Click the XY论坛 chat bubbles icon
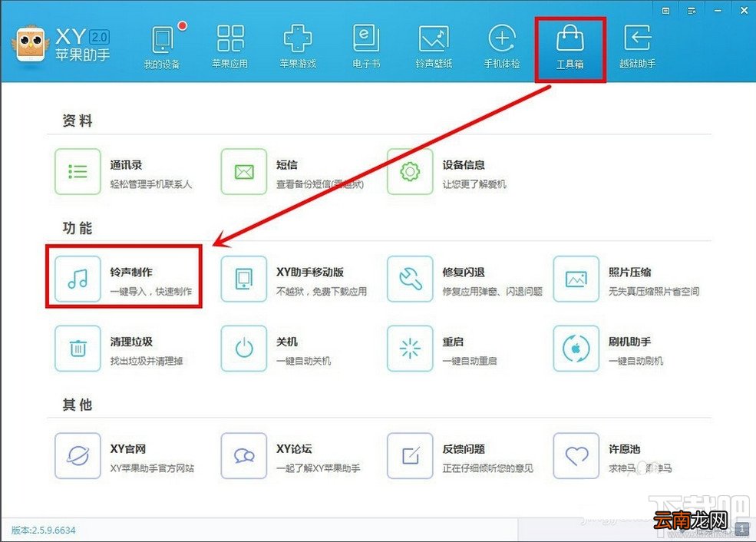The height and width of the screenshot is (542, 756). click(244, 456)
